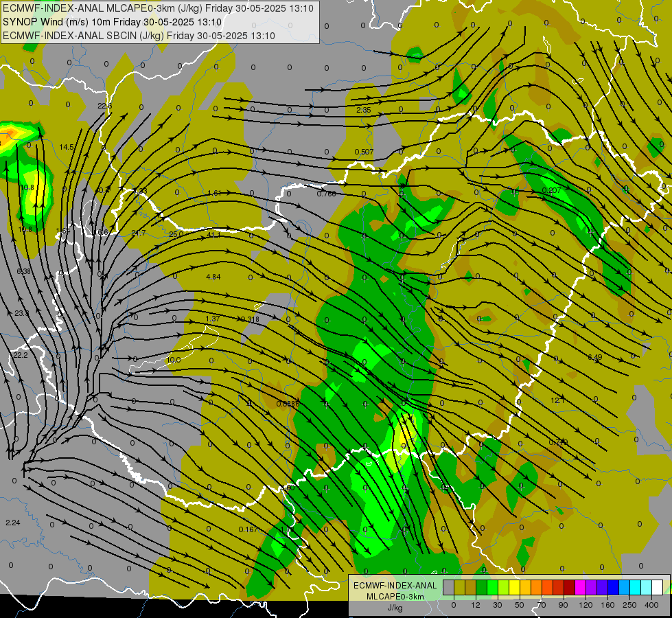Click the map value '1.37'

tap(213, 319)
